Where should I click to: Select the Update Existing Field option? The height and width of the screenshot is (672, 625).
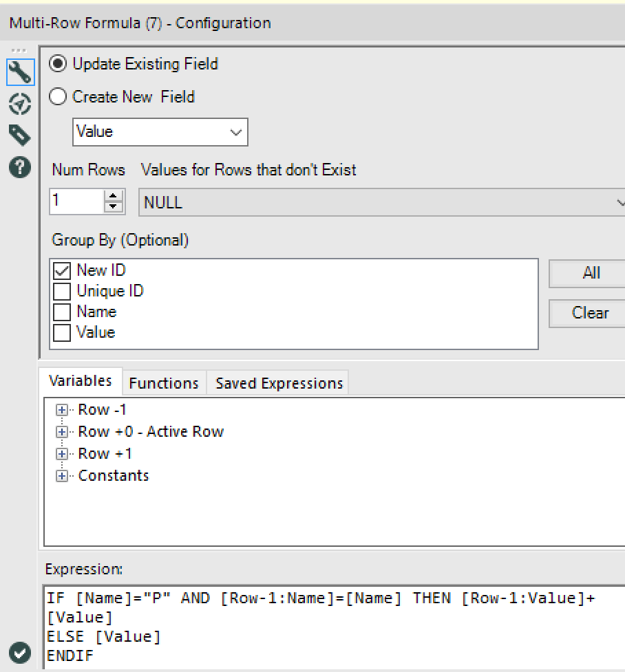coord(58,64)
